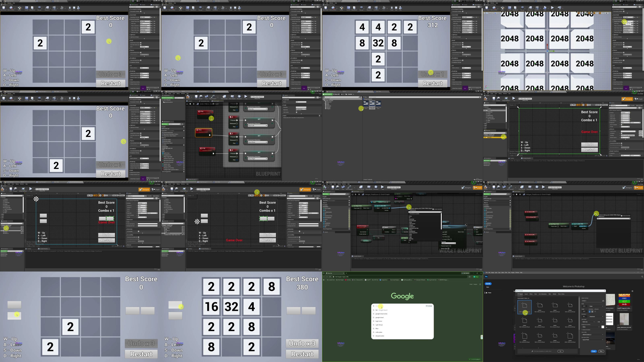Viewport: 644px width, 362px height.
Task: Reload the Chrome New Tab page
Action: (330, 277)
